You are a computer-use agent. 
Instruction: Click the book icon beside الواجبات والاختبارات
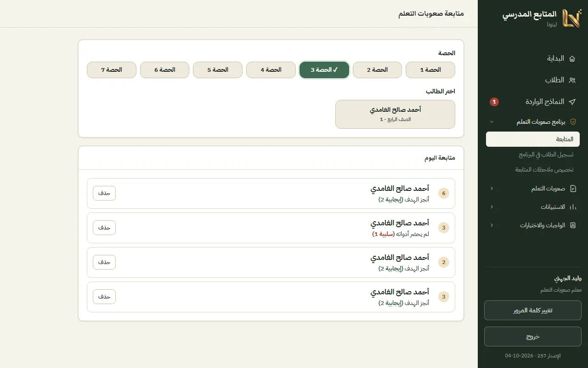click(x=573, y=225)
